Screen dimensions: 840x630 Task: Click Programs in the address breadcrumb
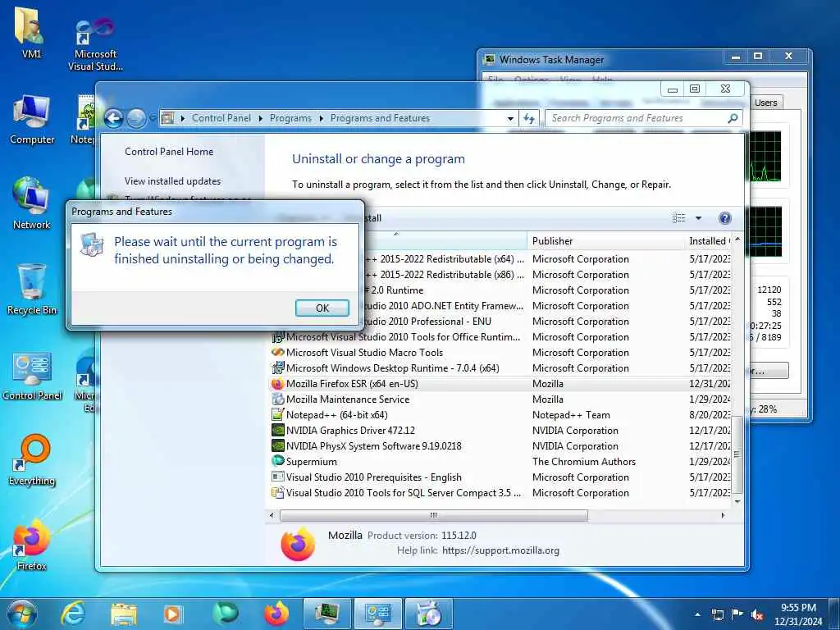tap(290, 118)
